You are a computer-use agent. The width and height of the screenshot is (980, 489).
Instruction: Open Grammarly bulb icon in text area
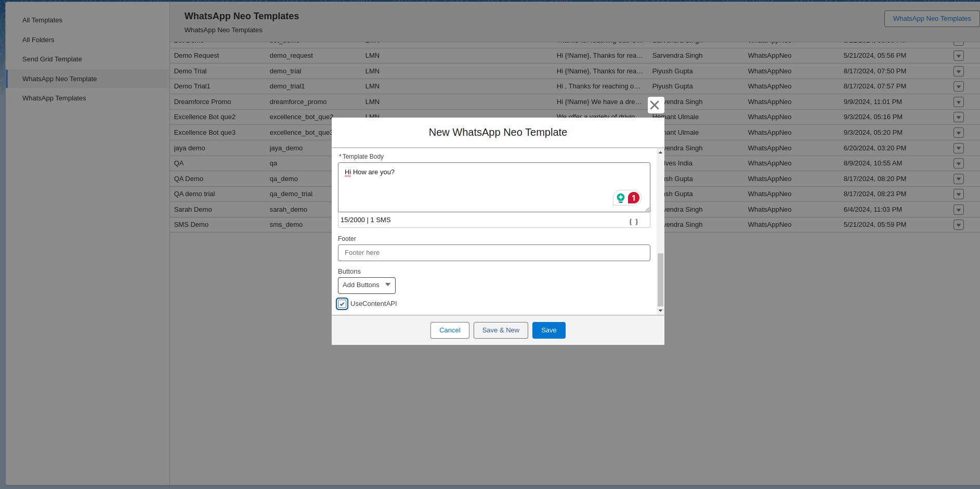[x=620, y=198]
